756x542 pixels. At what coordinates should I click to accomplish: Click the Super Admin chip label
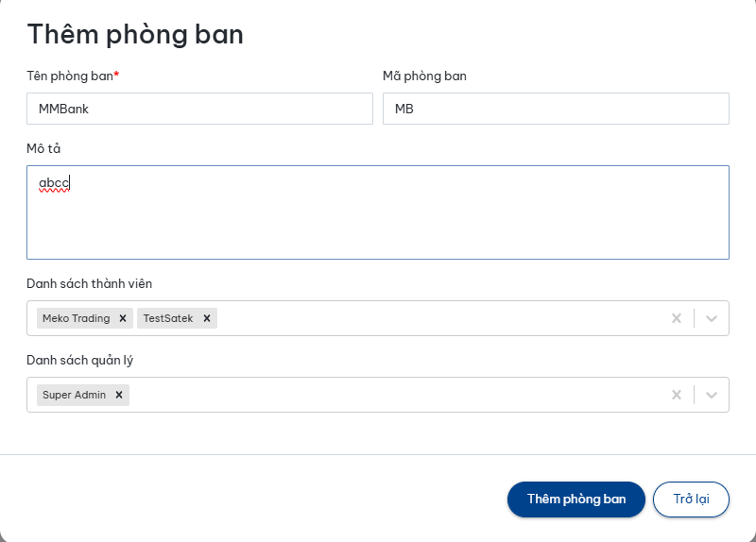pyautogui.click(x=75, y=395)
